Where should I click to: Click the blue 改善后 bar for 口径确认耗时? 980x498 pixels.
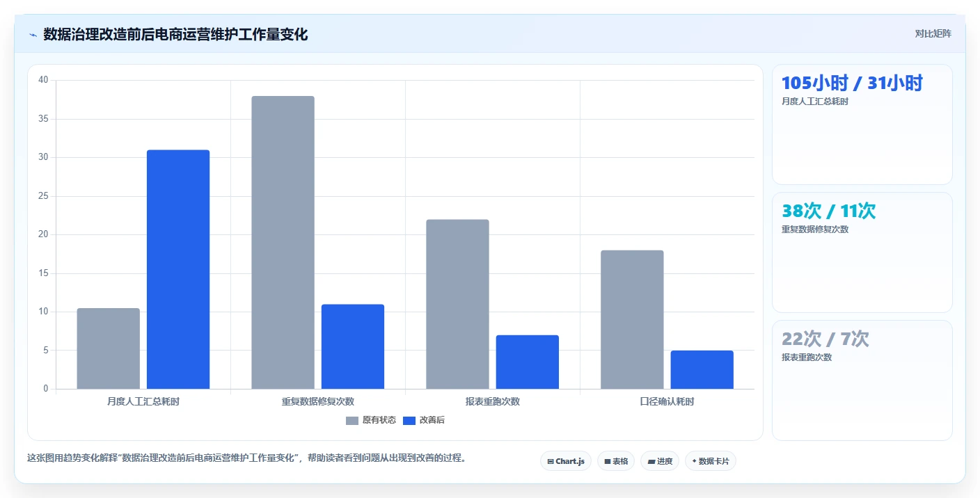click(x=702, y=369)
